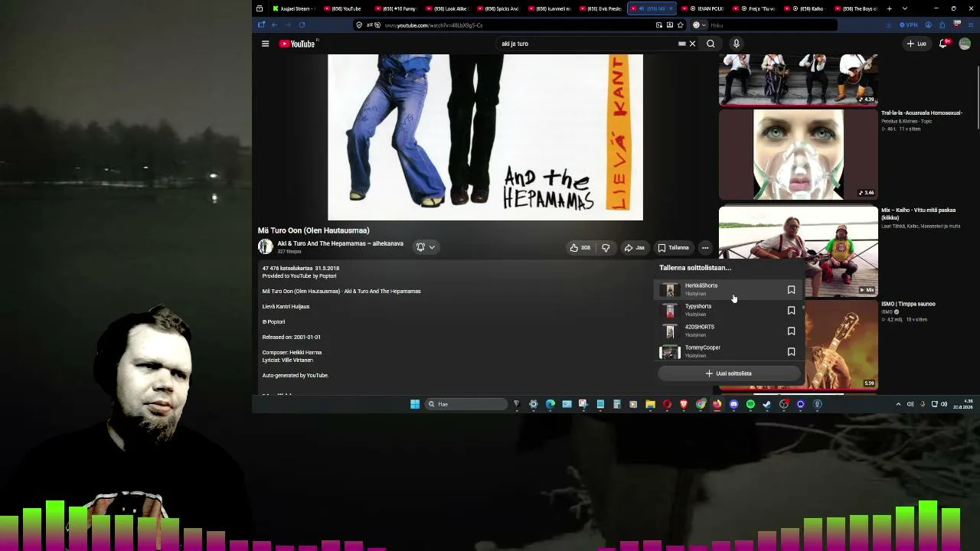Toggle save to HerkkäShorts playlist
This screenshot has height=551, width=980.
pyautogui.click(x=791, y=290)
